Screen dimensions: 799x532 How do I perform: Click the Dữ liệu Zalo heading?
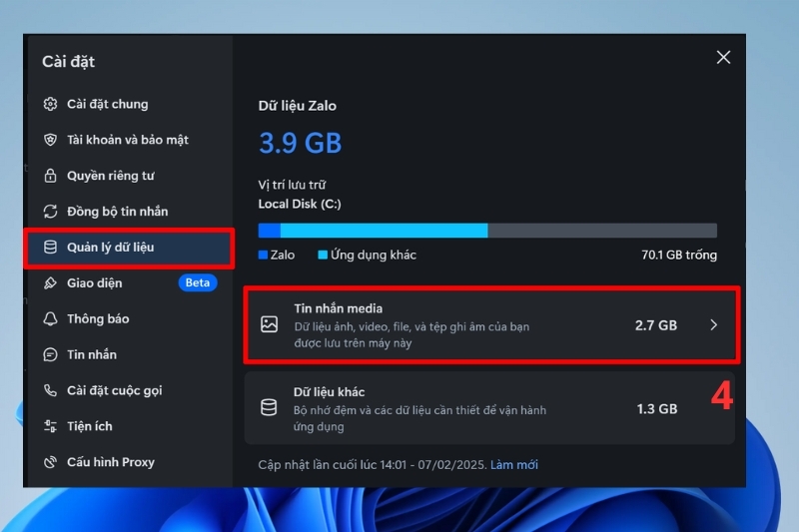tap(297, 106)
